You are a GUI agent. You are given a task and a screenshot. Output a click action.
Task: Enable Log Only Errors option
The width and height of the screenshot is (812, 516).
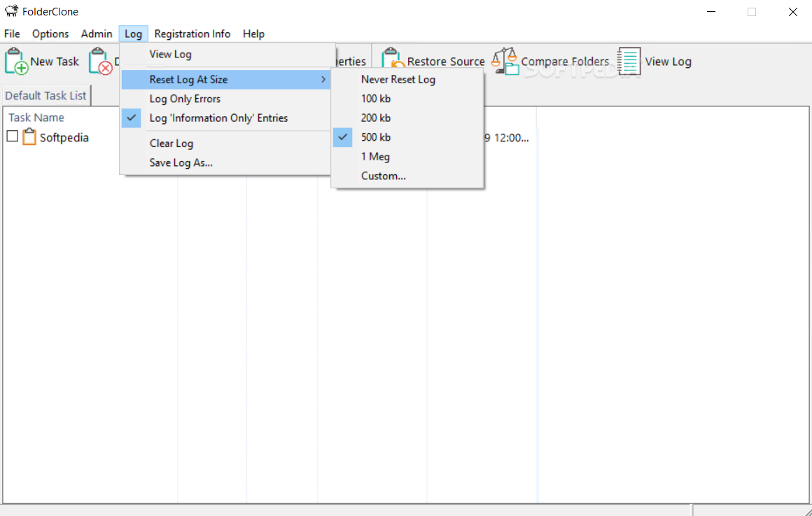(x=226, y=99)
